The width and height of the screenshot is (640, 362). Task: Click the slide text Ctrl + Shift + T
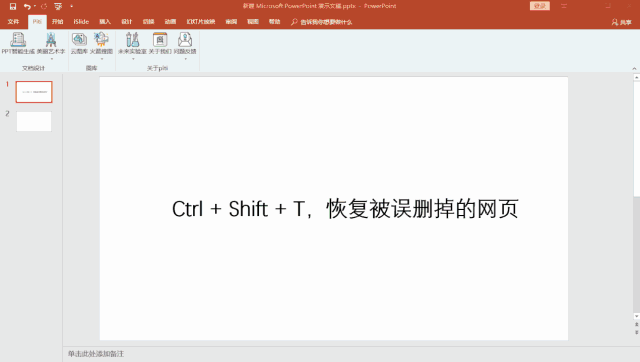click(238, 209)
